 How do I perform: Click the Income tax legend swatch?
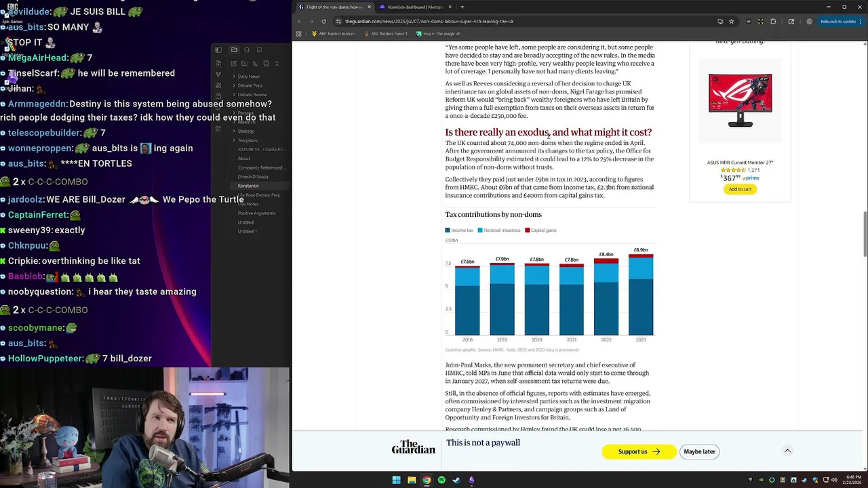point(448,230)
